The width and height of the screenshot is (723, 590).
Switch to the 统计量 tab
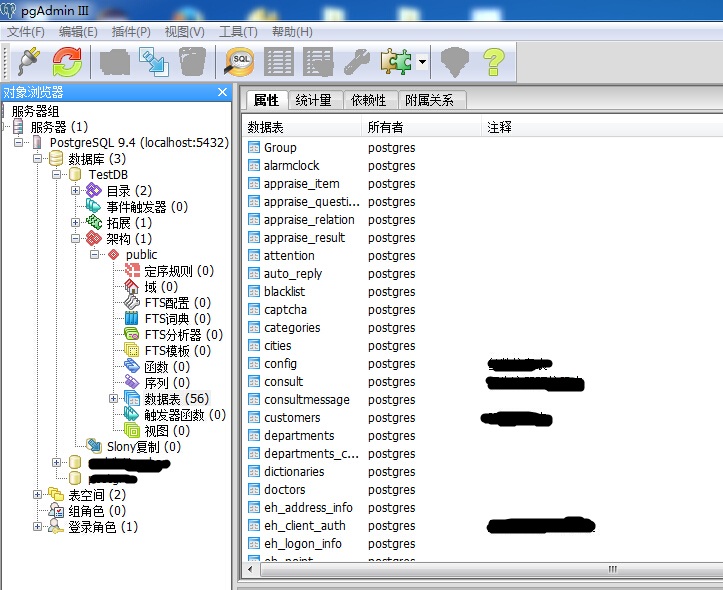click(x=314, y=100)
